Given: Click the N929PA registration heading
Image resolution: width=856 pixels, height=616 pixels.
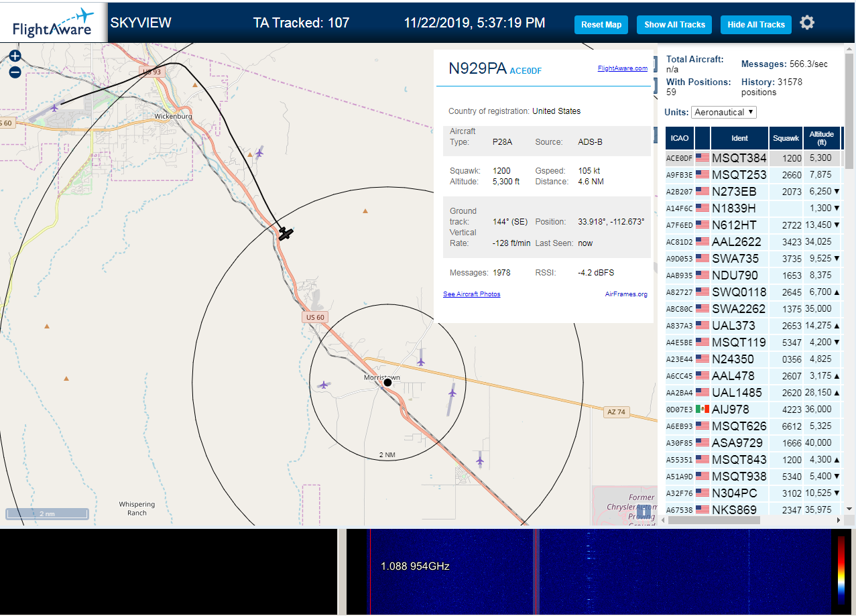Looking at the screenshot, I should [x=477, y=69].
